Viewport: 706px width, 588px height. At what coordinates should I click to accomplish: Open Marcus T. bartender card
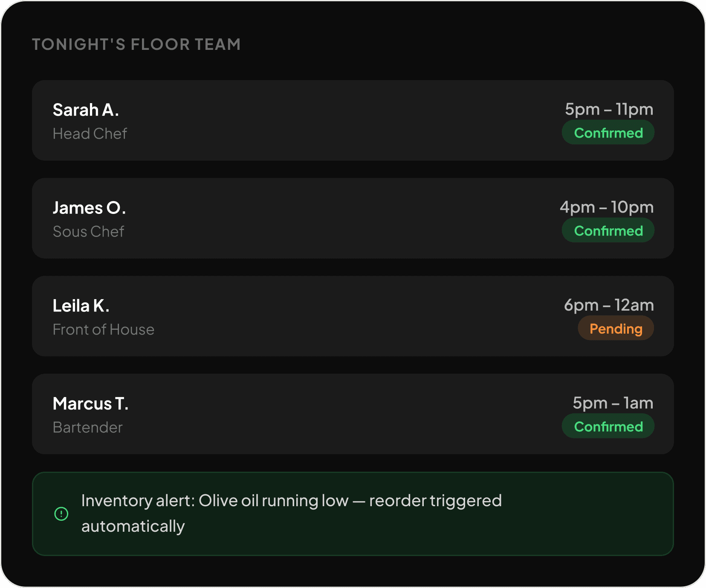353,414
